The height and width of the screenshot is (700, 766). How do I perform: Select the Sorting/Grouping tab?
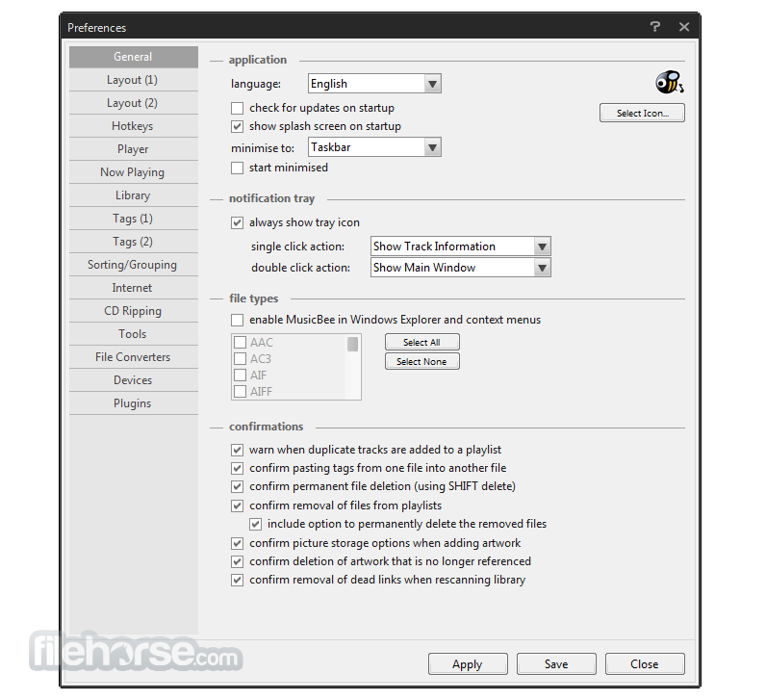134,265
